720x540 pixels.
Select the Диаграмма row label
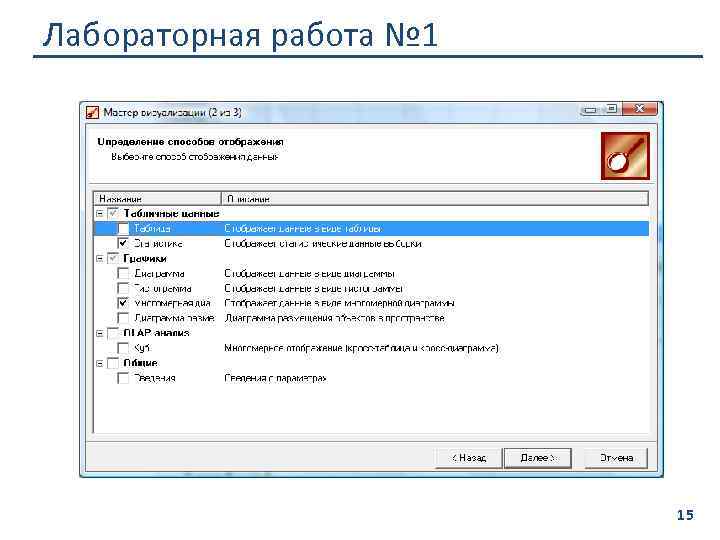[x=159, y=273]
